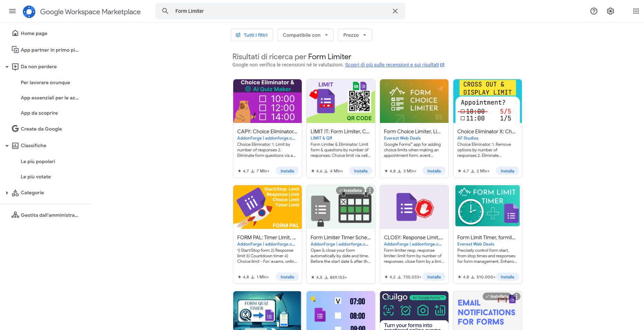
Task: Click the Google Workspace Marketplace logo
Action: [x=29, y=11]
